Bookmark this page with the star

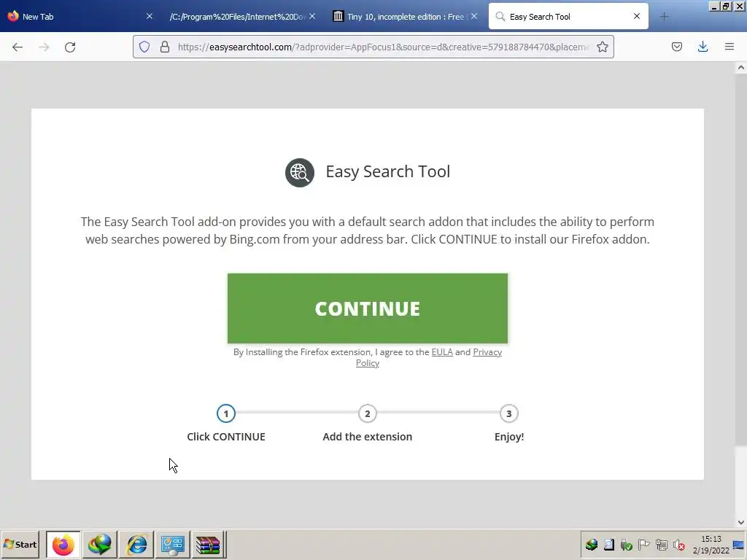coord(602,47)
